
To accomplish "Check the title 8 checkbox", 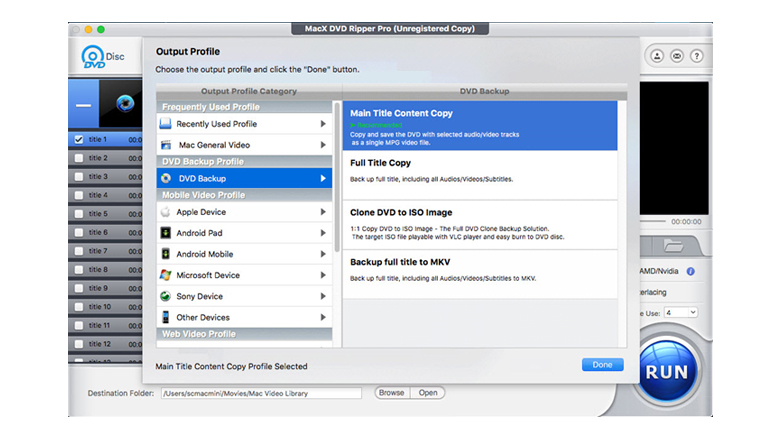I will point(79,269).
